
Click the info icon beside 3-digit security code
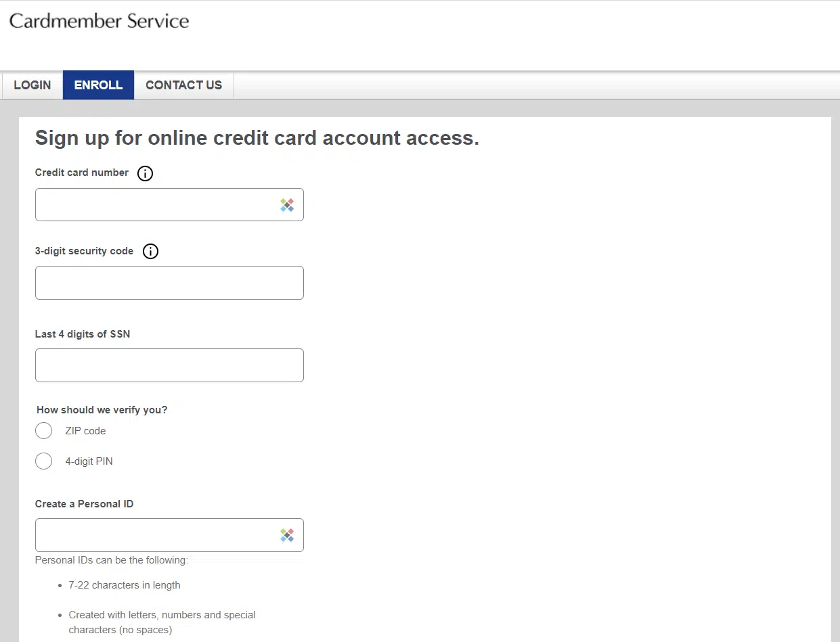tap(150, 251)
